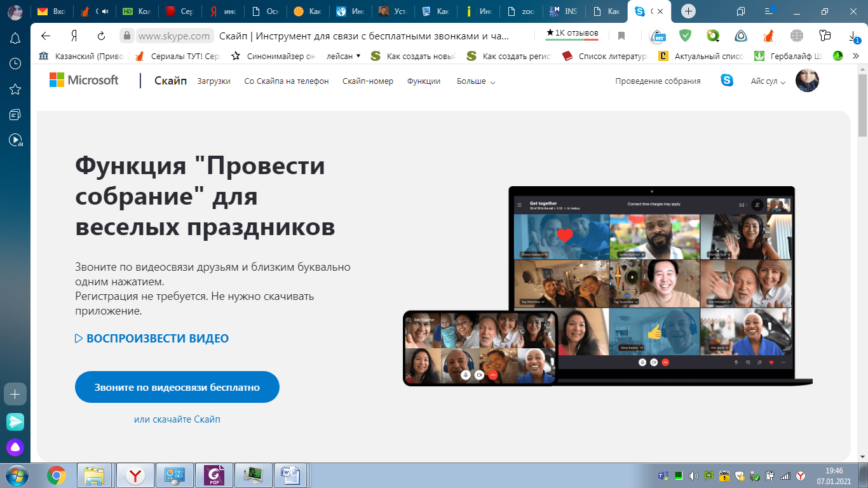Click the volume speaker icon in system tray

pos(693,475)
